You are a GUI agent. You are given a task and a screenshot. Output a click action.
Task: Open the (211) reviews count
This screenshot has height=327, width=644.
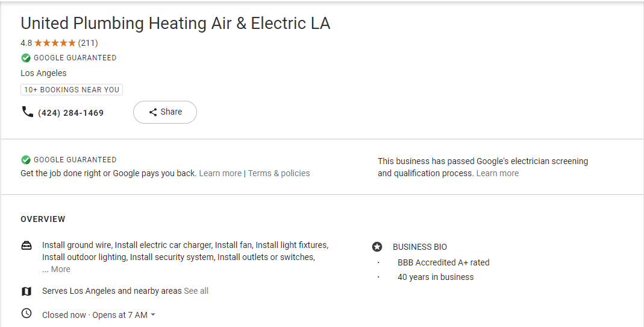(x=88, y=43)
